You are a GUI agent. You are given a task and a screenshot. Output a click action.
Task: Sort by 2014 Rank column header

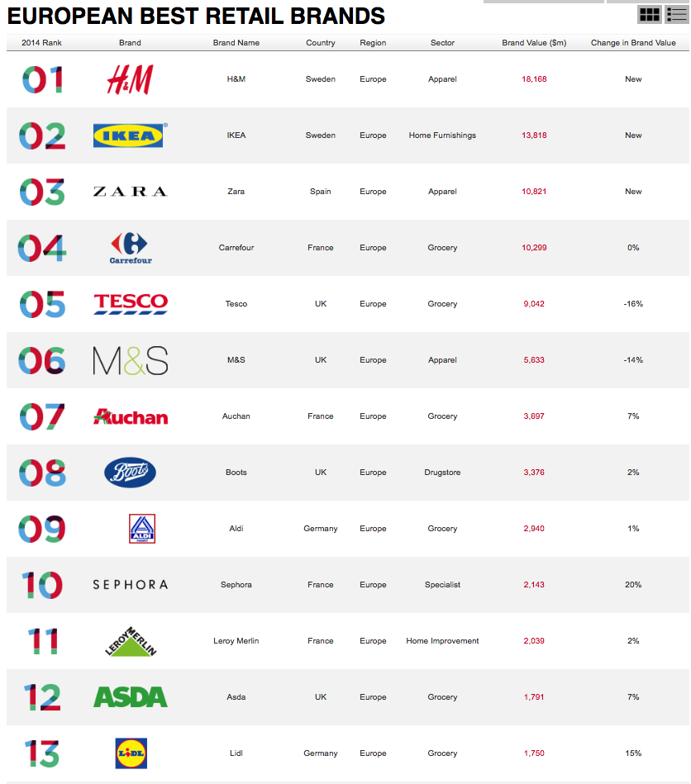point(41,43)
